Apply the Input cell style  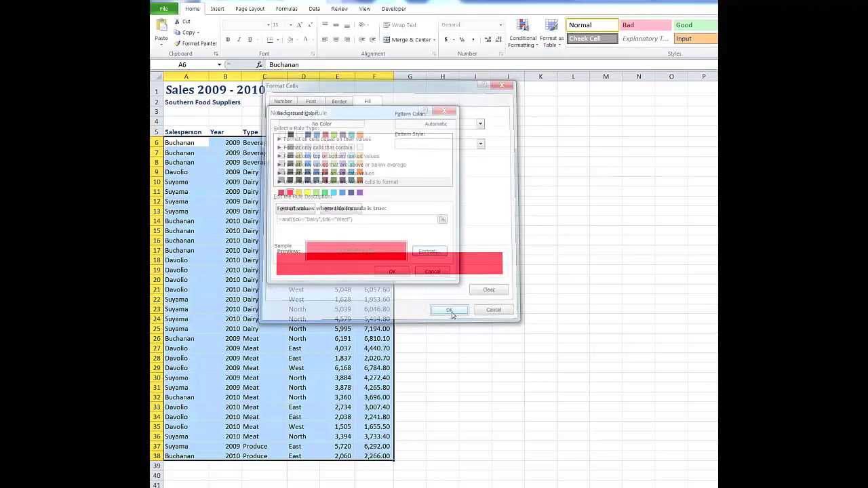(696, 39)
